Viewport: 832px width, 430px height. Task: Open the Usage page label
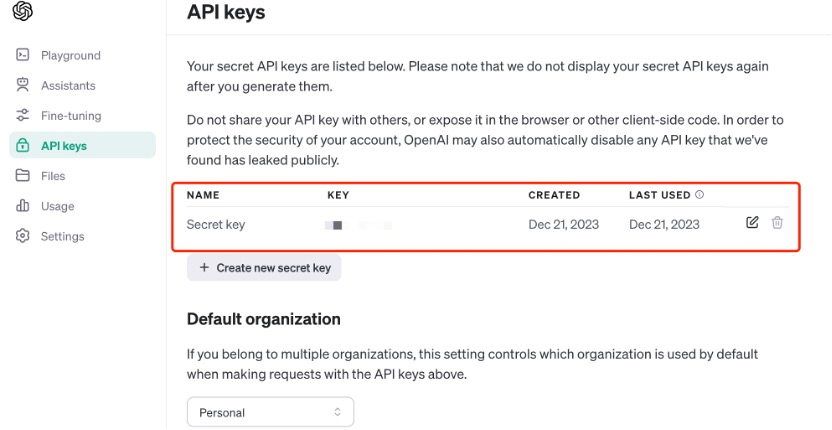tap(57, 206)
